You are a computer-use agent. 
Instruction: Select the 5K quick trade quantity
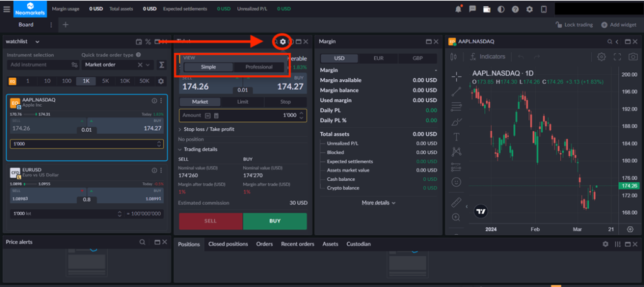(x=106, y=81)
